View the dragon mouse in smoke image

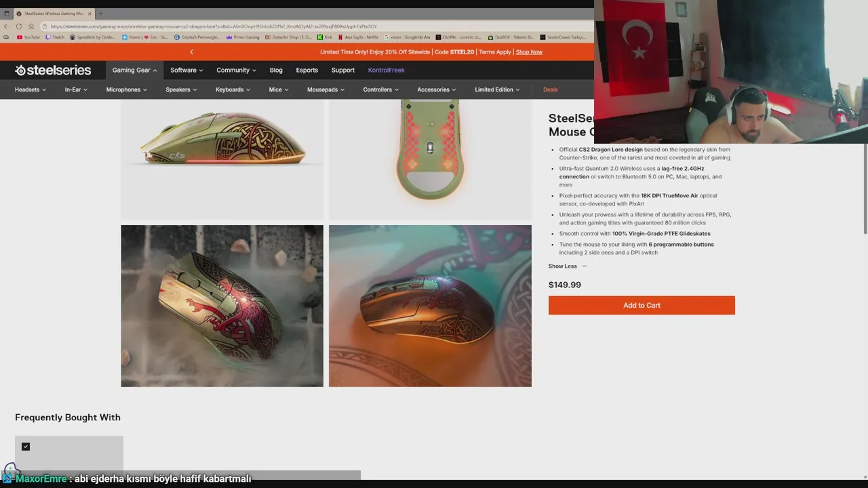pos(222,306)
